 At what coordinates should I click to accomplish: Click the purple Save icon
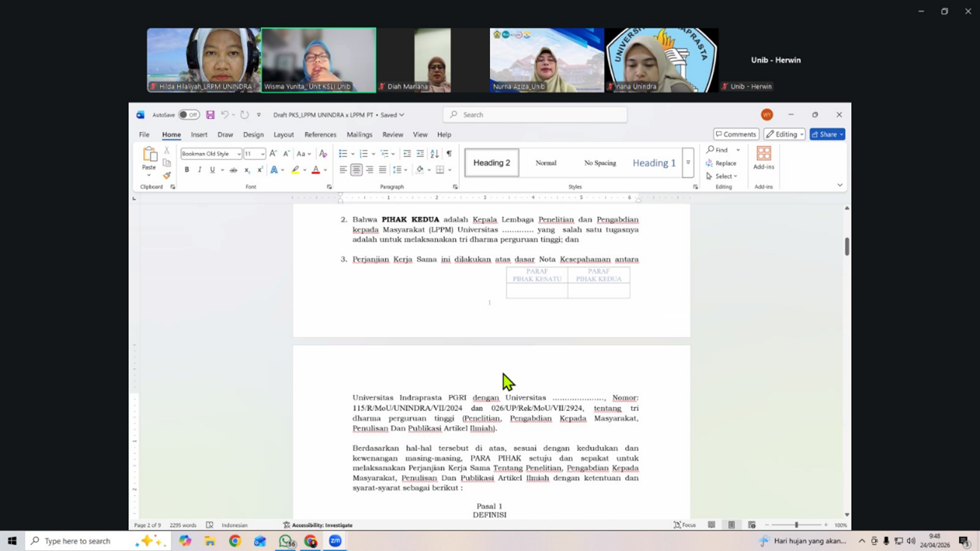click(x=210, y=115)
